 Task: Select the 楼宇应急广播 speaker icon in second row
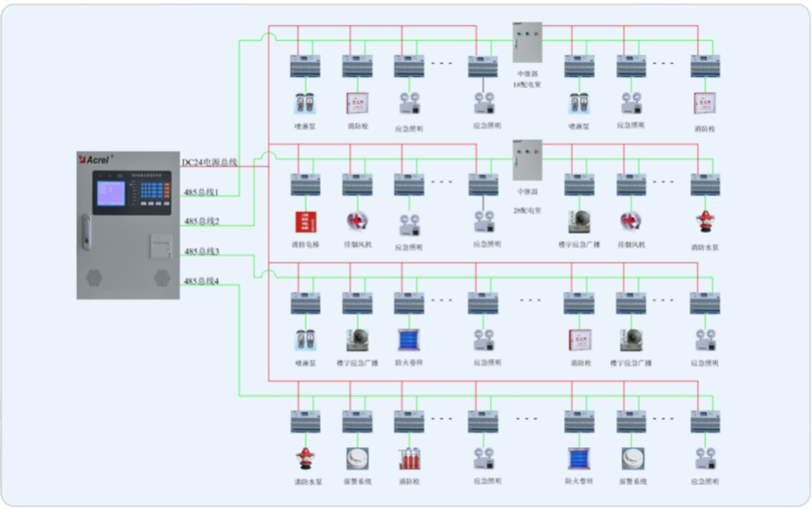click(x=579, y=221)
